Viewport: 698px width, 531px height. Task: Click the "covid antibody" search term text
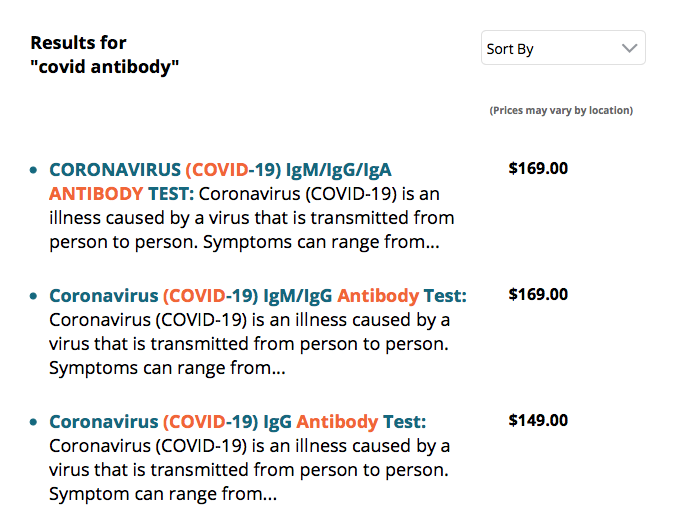pos(105,67)
